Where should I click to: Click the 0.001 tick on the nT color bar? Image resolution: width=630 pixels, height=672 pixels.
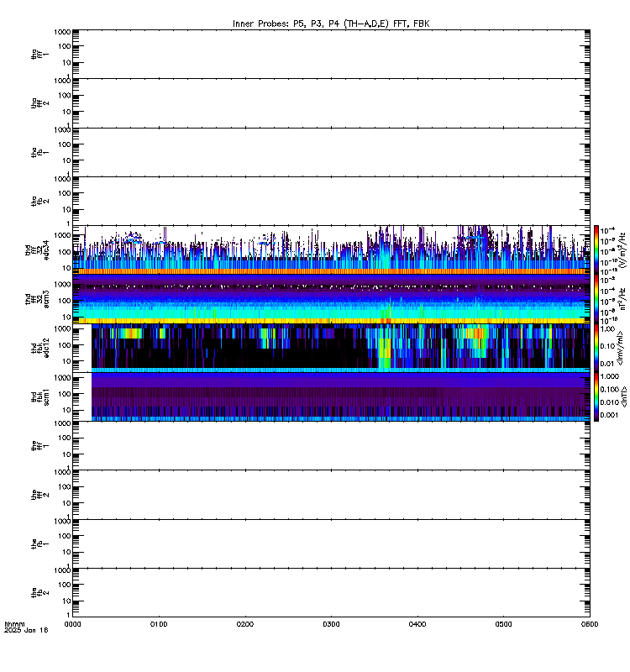click(610, 415)
